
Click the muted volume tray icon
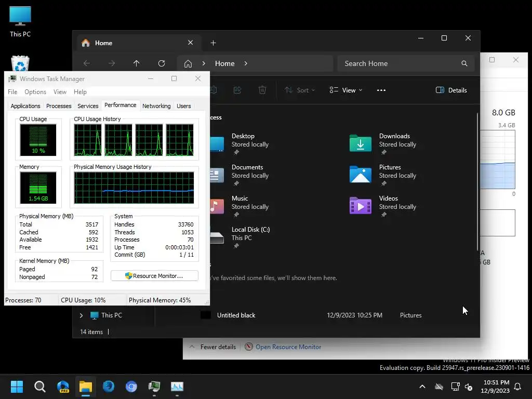[x=469, y=387]
